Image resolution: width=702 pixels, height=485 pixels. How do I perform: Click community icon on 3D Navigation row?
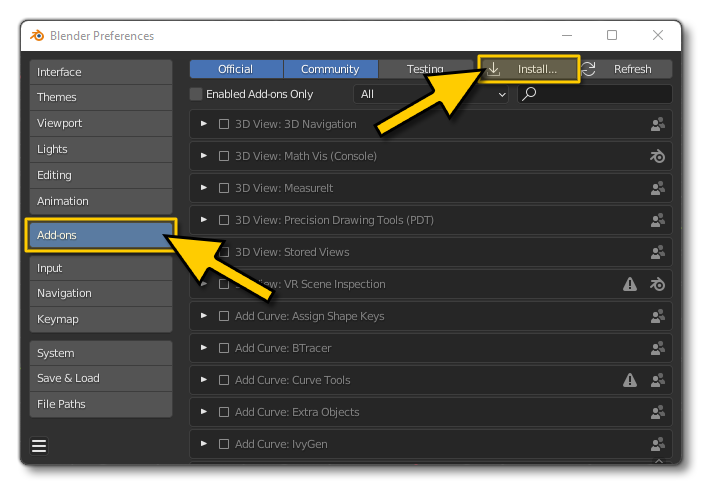click(657, 124)
